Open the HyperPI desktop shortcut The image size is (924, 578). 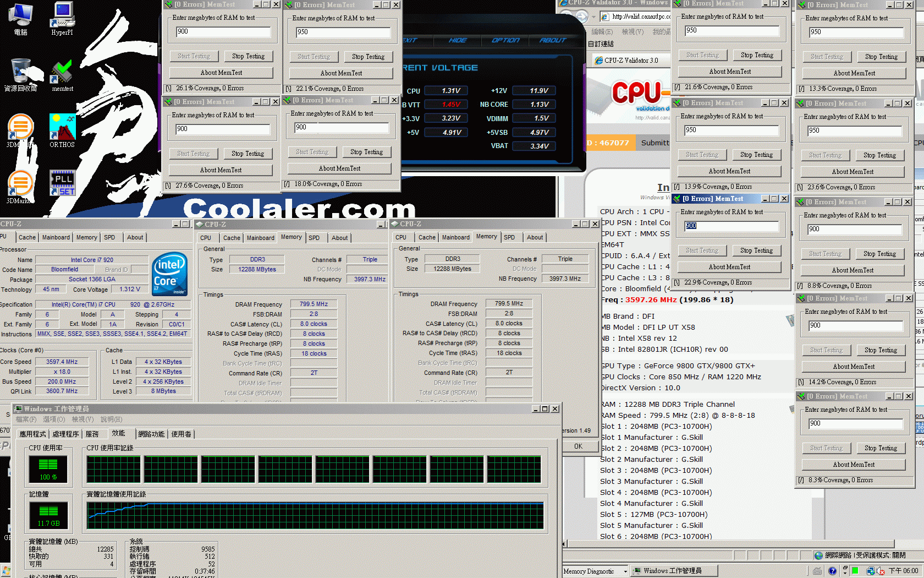[62, 18]
